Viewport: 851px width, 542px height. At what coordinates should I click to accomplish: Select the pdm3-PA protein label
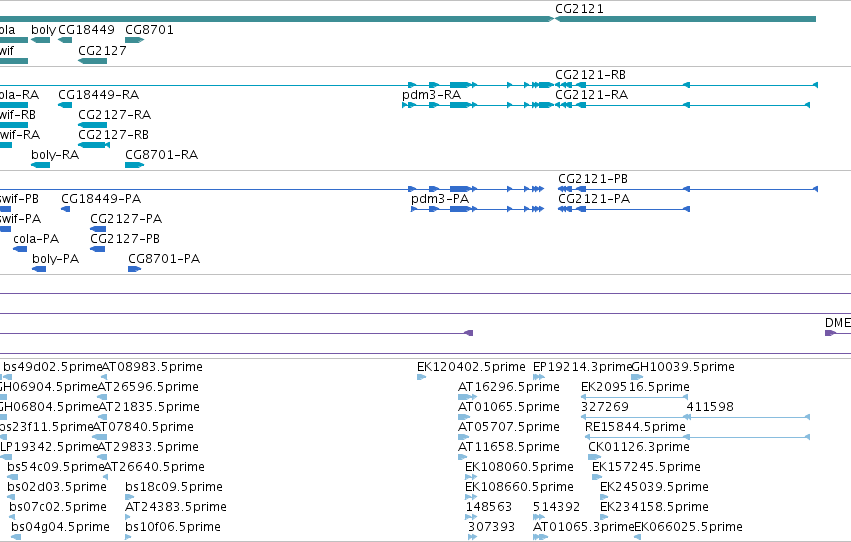(x=440, y=199)
